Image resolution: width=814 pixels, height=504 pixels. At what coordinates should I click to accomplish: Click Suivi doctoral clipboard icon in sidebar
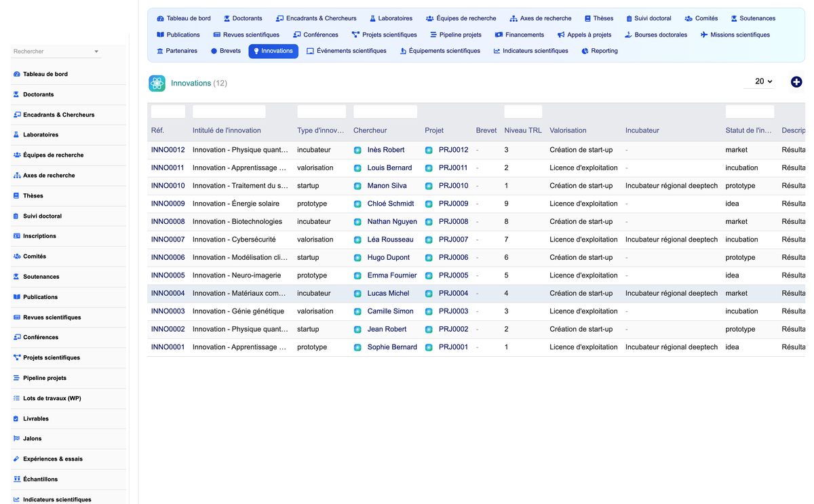pos(17,216)
